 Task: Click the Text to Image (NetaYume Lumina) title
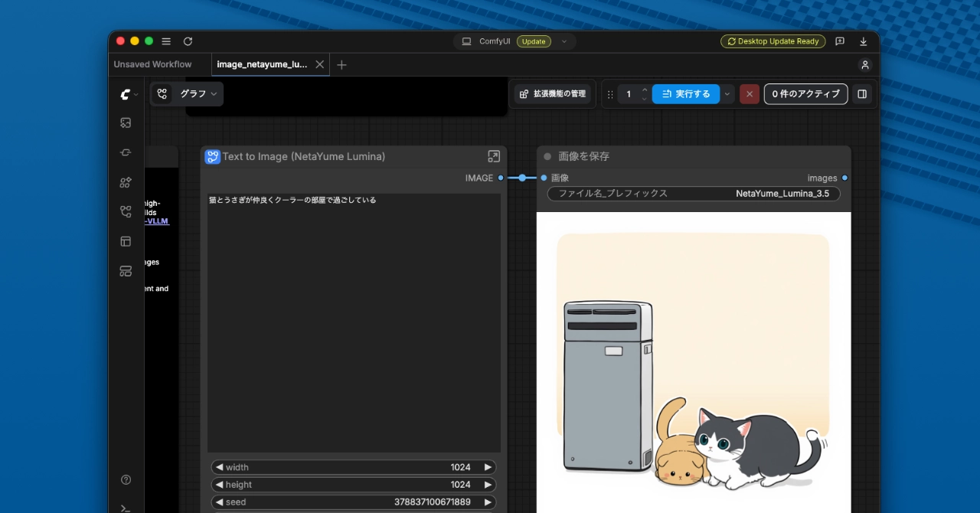[x=304, y=156]
